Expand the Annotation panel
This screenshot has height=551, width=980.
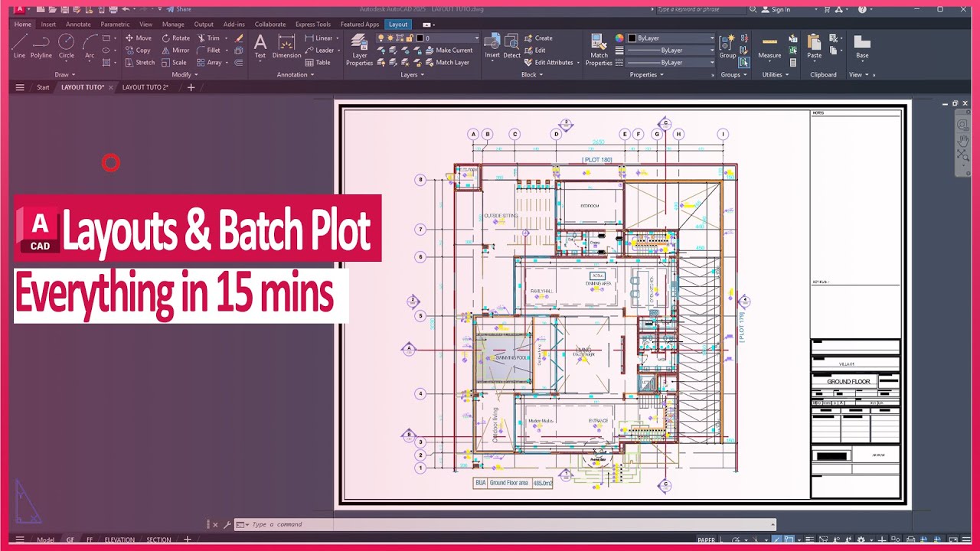[296, 75]
